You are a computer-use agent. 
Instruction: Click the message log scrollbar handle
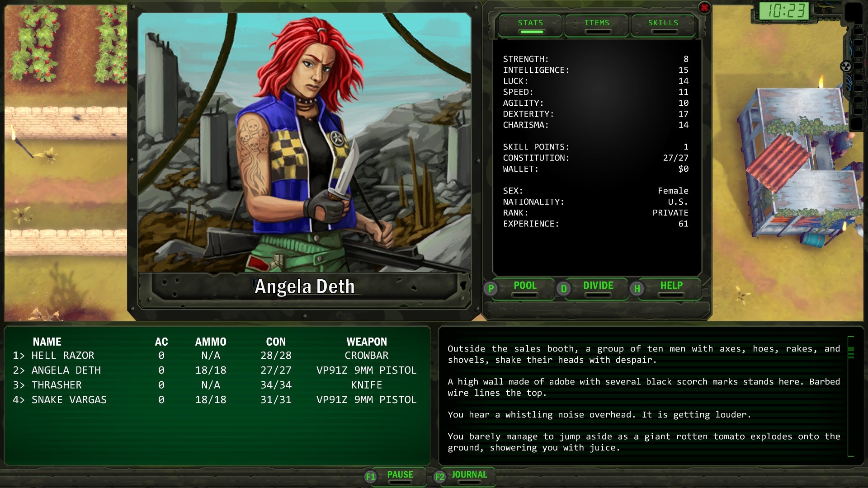(851, 352)
